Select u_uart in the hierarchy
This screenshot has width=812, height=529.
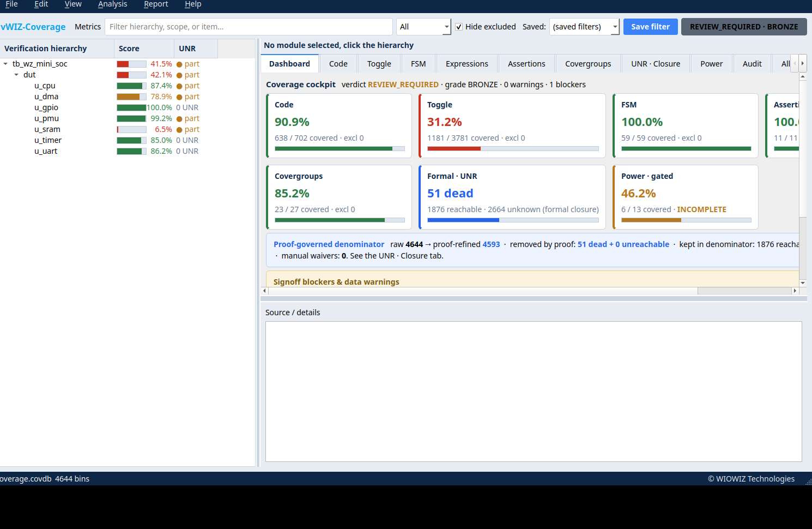coord(46,151)
